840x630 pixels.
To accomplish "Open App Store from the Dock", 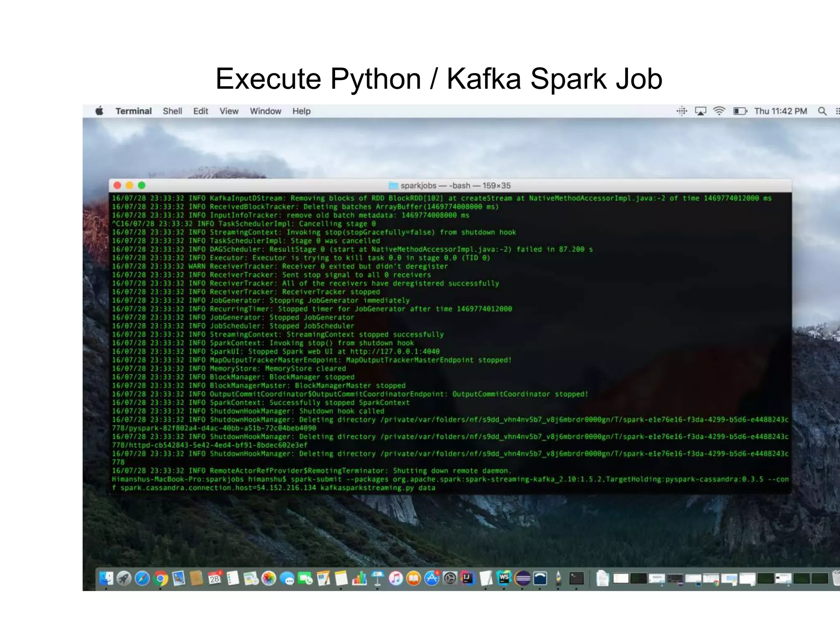I will pyautogui.click(x=432, y=578).
